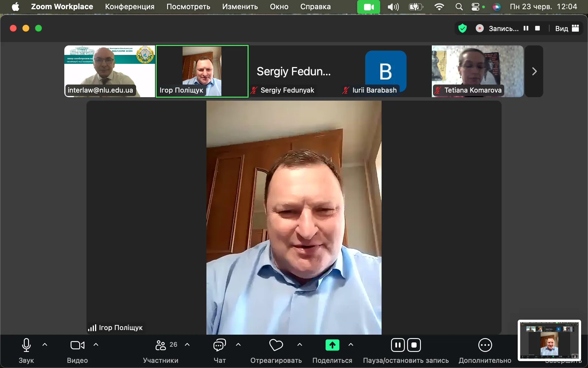Pause the recording in bottom toolbar
The image size is (588, 368).
click(x=398, y=345)
